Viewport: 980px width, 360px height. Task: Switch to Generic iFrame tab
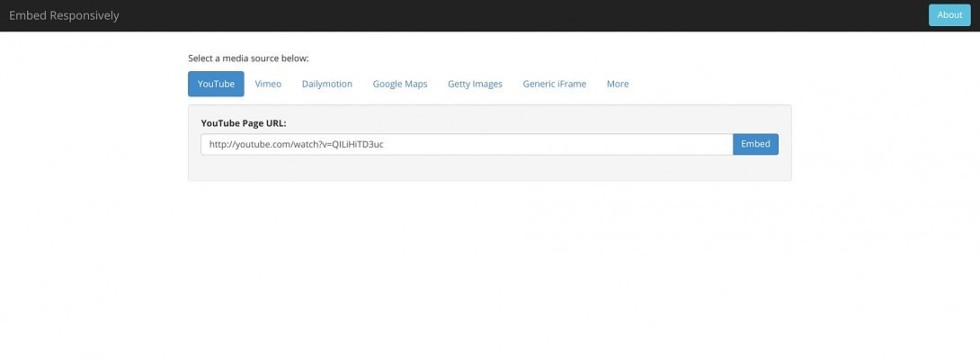[554, 84]
